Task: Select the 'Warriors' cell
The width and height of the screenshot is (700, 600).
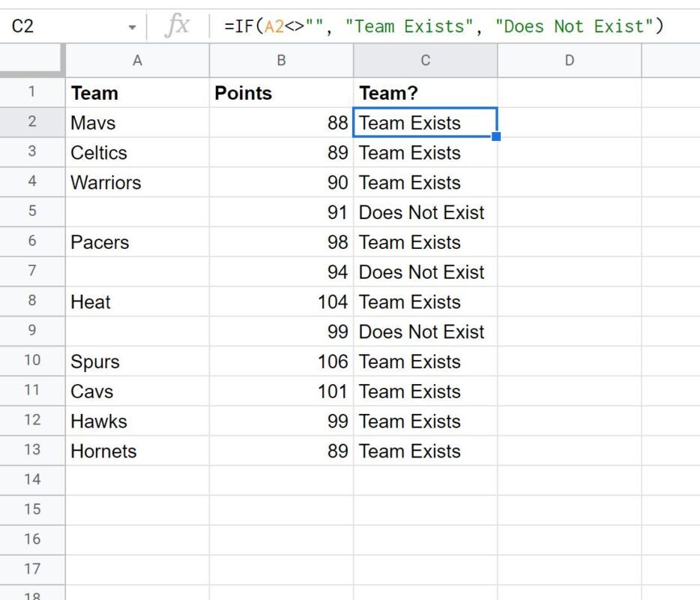Action: click(x=137, y=182)
